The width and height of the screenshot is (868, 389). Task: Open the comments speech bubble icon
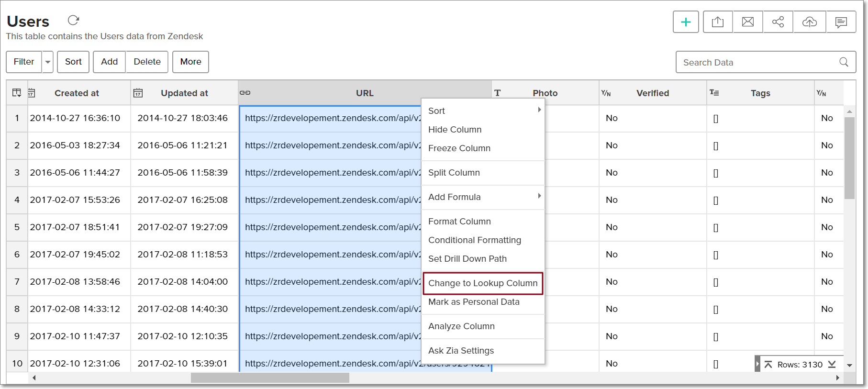(x=841, y=22)
